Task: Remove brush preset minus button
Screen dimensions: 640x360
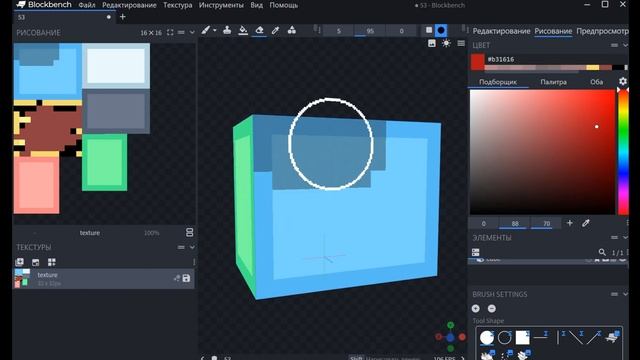Action: click(x=492, y=309)
